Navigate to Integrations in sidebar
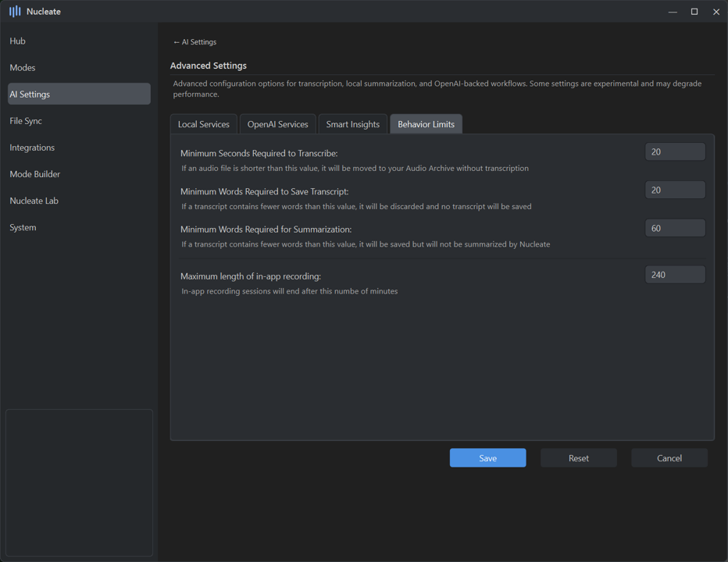This screenshot has height=562, width=728. [x=32, y=148]
